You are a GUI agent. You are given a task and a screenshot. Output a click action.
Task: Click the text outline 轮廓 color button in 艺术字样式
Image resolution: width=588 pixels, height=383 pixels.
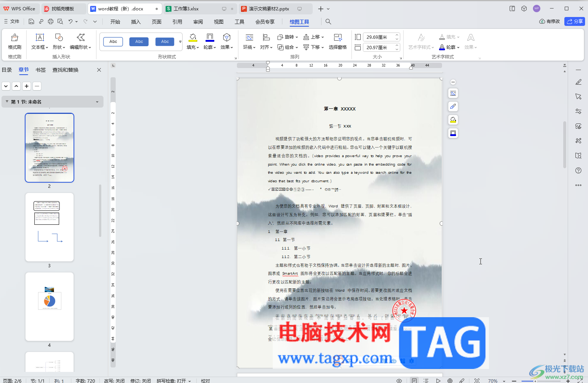coord(442,47)
